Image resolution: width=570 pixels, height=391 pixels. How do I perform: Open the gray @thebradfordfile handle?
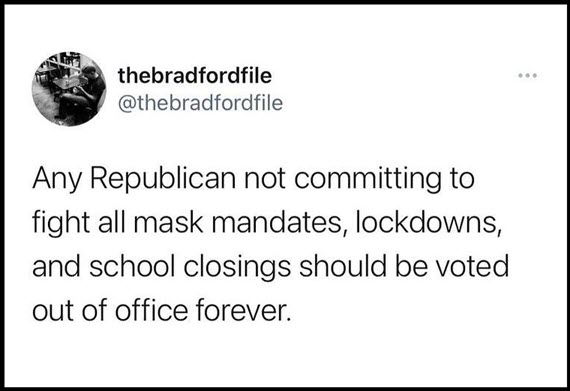pos(200,103)
